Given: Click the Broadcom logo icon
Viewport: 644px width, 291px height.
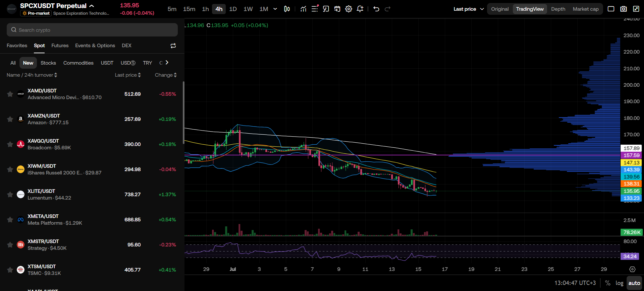Looking at the screenshot, I should (20, 144).
